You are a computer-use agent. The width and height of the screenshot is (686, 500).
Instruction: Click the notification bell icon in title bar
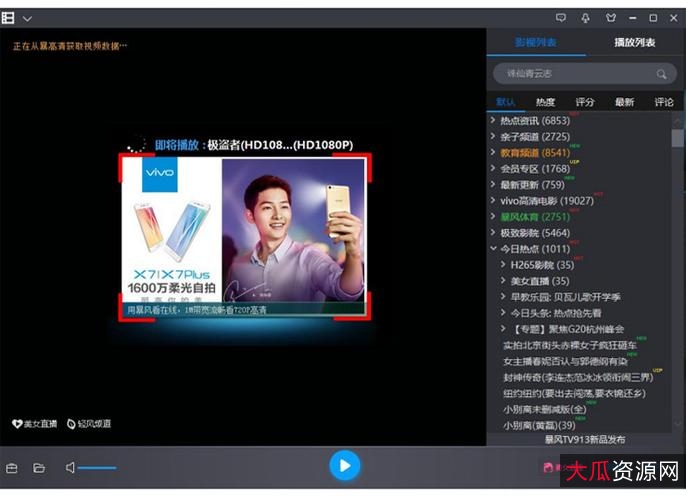point(585,18)
